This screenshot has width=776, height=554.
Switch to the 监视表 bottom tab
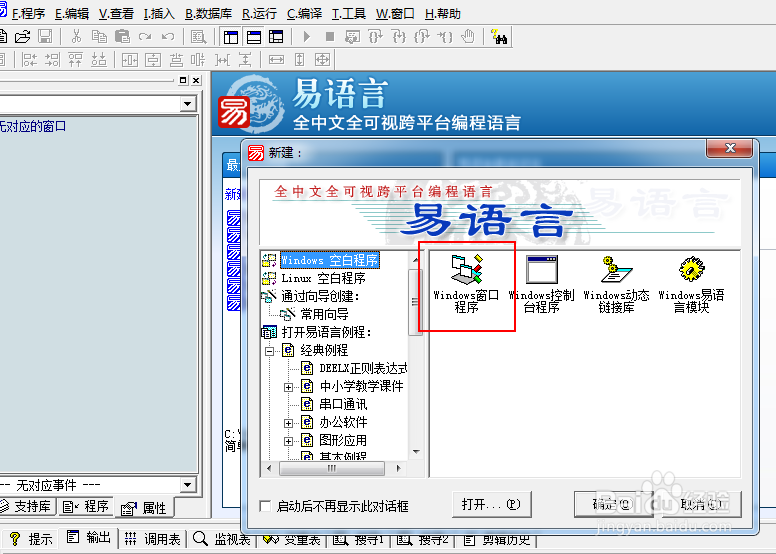click(222, 539)
